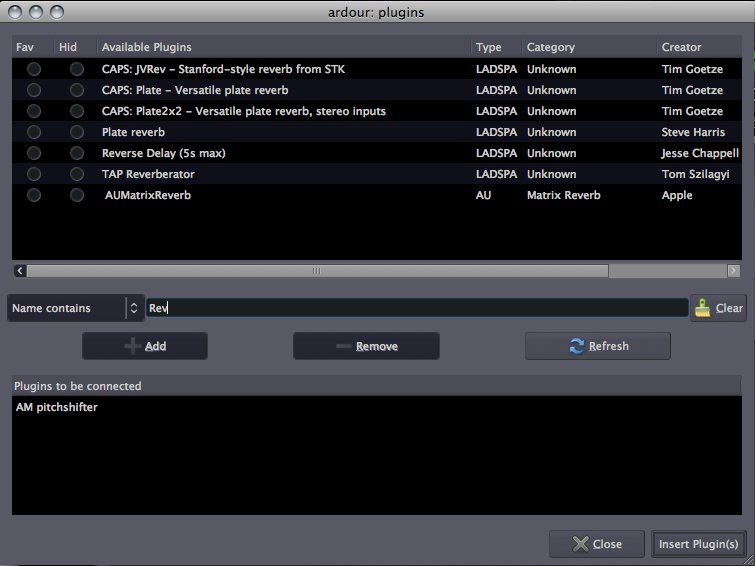755x566 pixels.
Task: Click the X icon on Close button
Action: [580, 544]
